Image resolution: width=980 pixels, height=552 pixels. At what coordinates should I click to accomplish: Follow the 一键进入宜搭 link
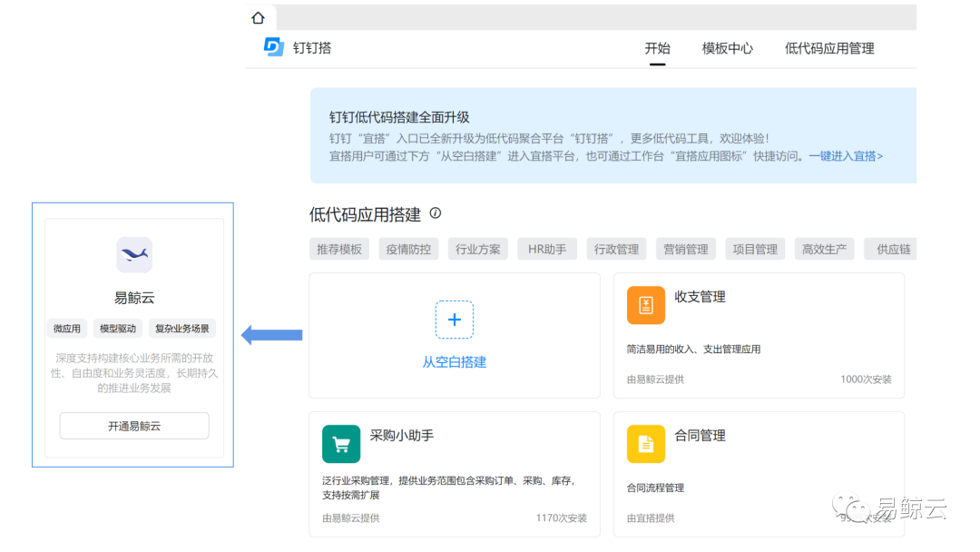(x=846, y=156)
